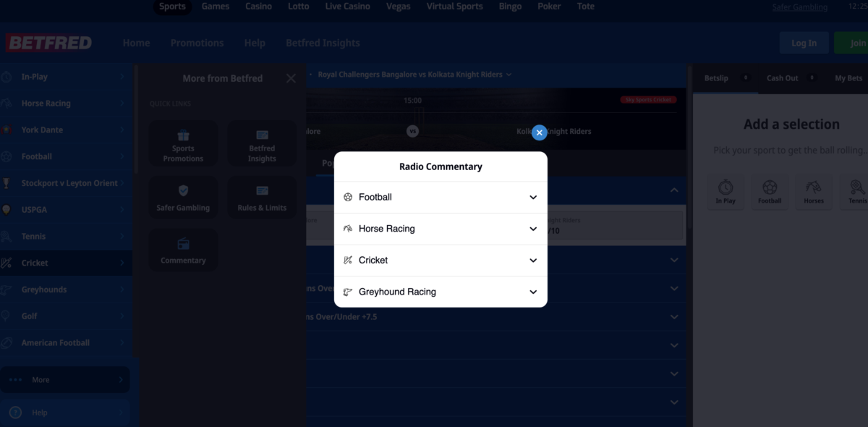Viewport: 868px width, 427px height.
Task: Open the Safer Gambling header link
Action: tap(799, 7)
